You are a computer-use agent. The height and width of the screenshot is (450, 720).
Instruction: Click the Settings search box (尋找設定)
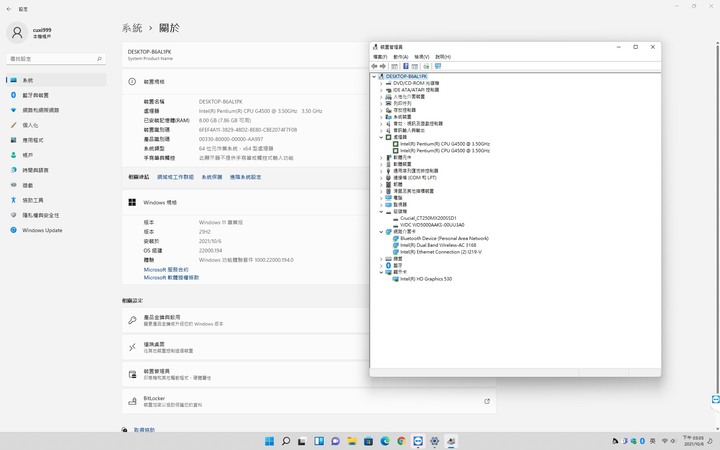tap(56, 59)
